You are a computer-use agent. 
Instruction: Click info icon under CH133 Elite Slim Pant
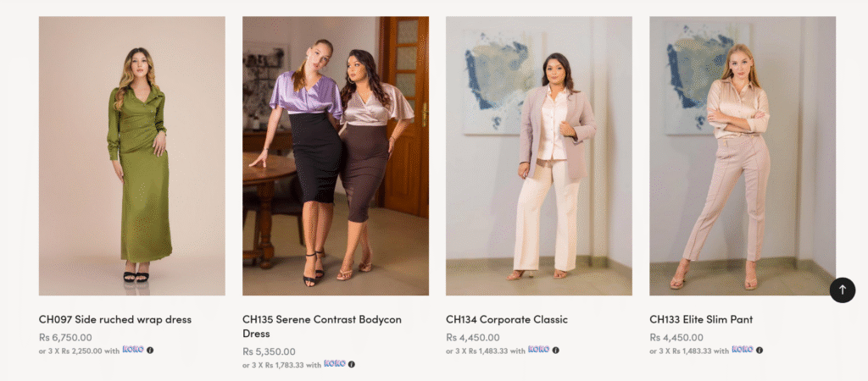(x=759, y=350)
